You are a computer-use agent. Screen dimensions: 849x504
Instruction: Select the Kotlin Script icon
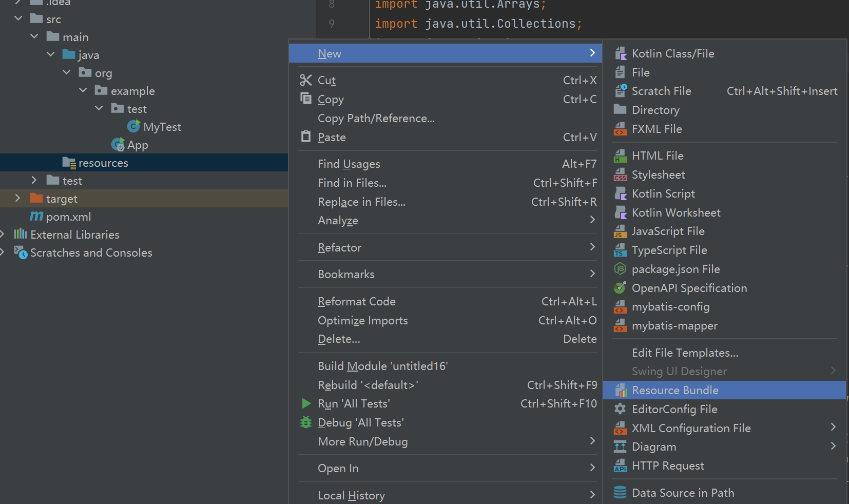pyautogui.click(x=621, y=193)
